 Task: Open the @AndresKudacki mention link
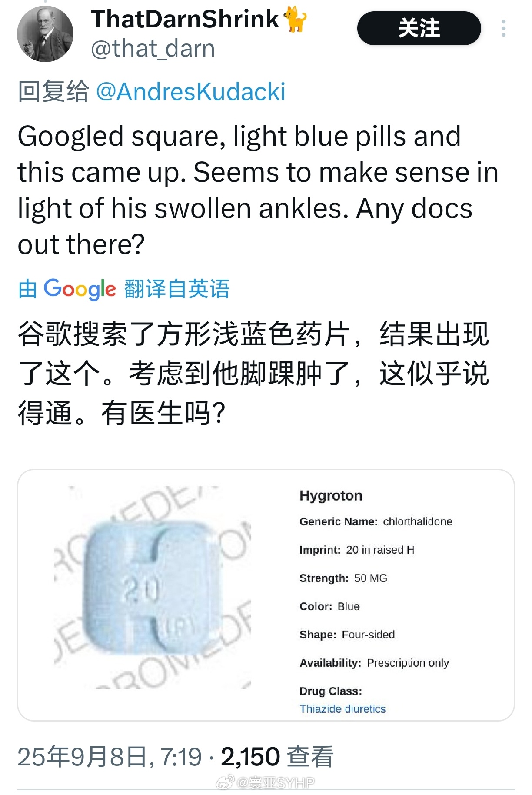pyautogui.click(x=190, y=92)
